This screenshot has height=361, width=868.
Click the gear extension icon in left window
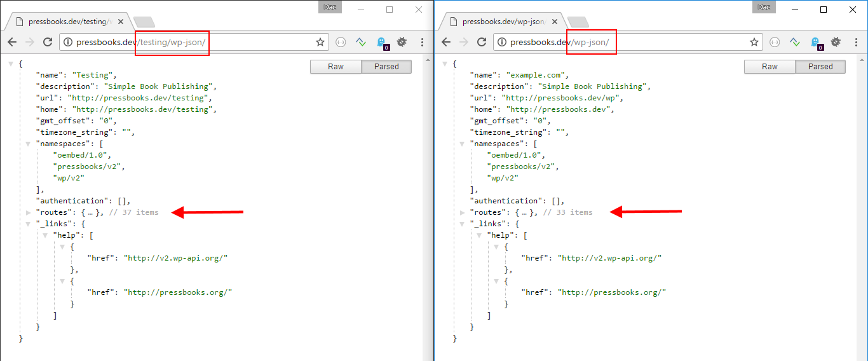click(x=402, y=42)
